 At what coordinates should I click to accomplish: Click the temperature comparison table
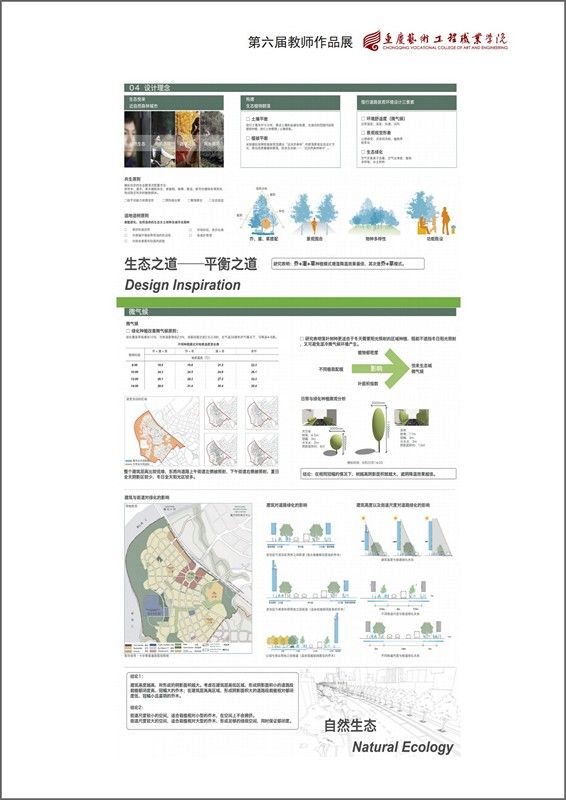[202, 367]
